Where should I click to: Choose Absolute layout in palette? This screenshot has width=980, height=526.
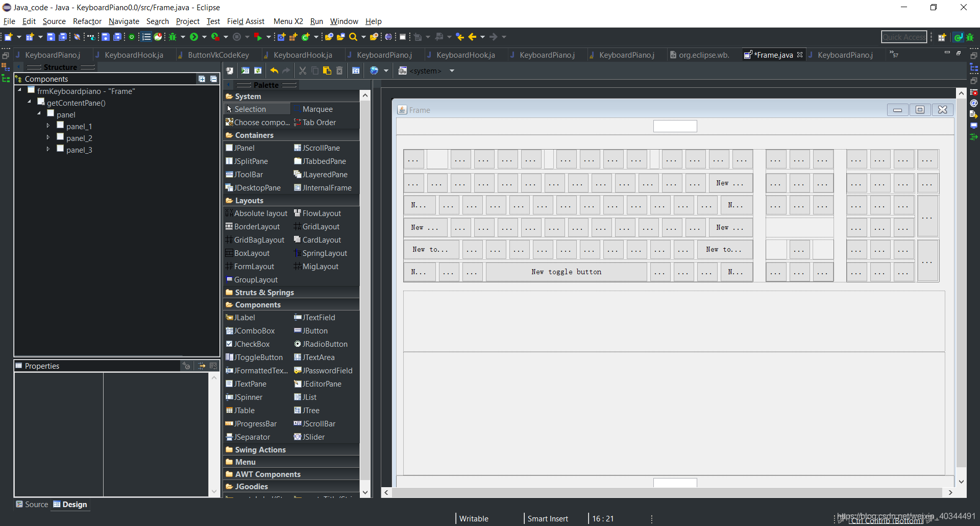click(256, 213)
